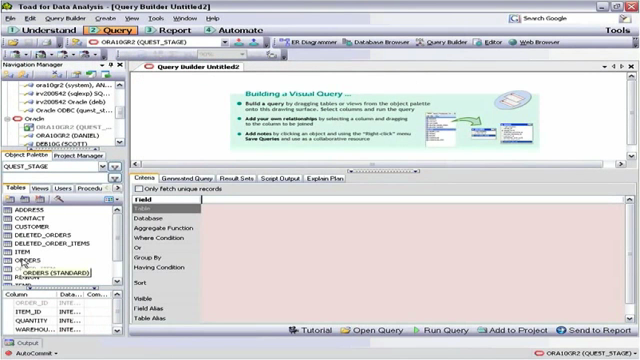Open the ORA10GR2 (QUEST_STAGE) connection dropdown
The height and width of the screenshot is (360, 640).
(225, 42)
